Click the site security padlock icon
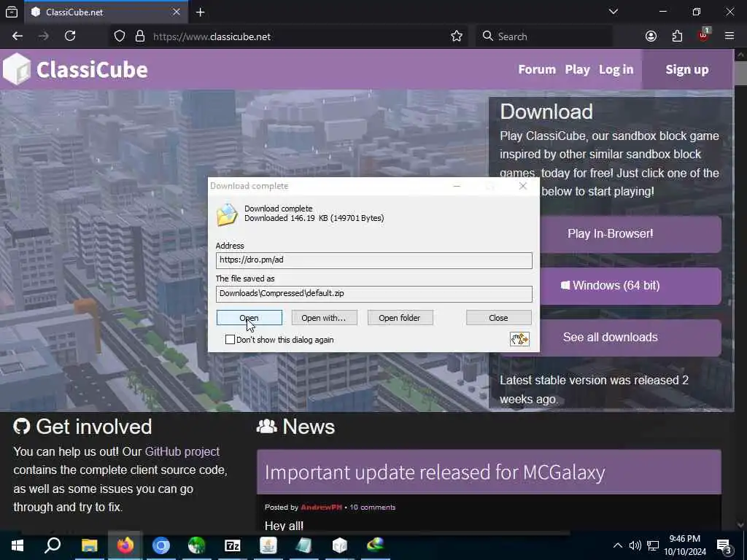 click(139, 36)
